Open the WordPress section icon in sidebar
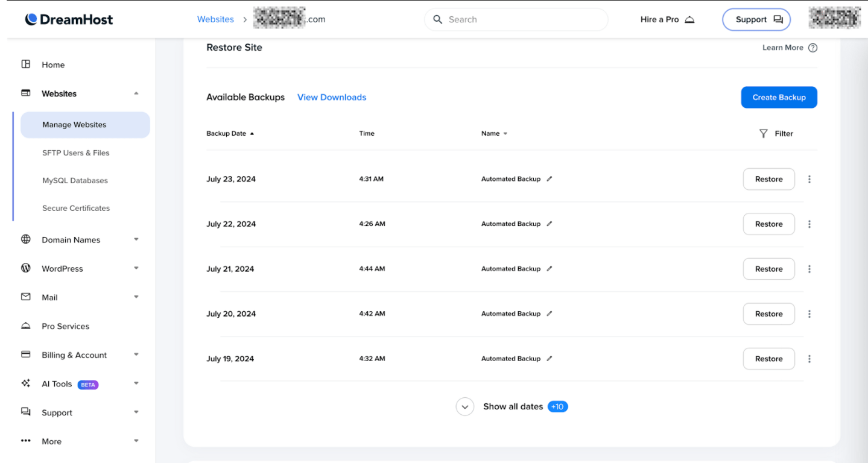868x463 pixels. 25,268
